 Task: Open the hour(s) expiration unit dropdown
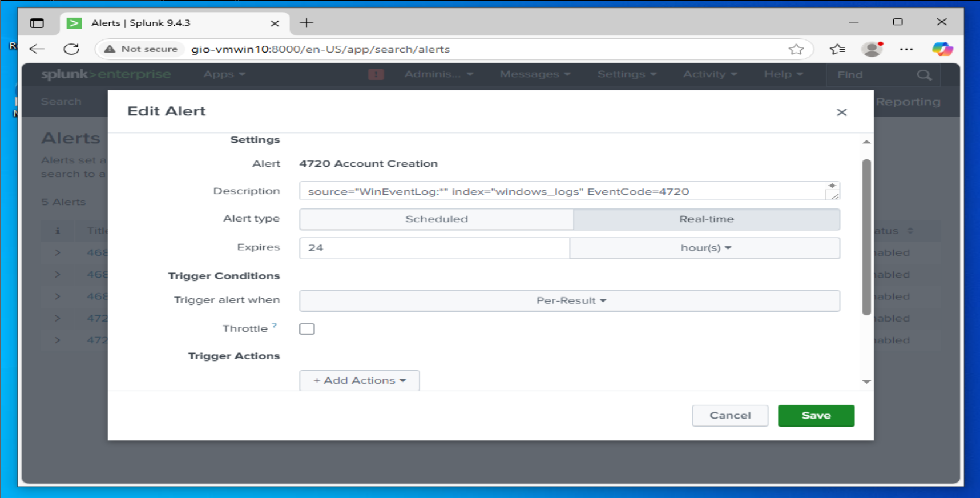click(705, 248)
